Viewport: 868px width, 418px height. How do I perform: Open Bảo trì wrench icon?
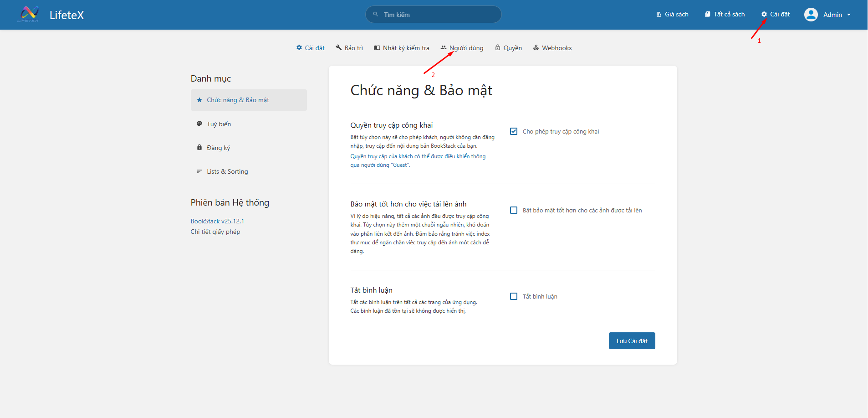(x=338, y=48)
